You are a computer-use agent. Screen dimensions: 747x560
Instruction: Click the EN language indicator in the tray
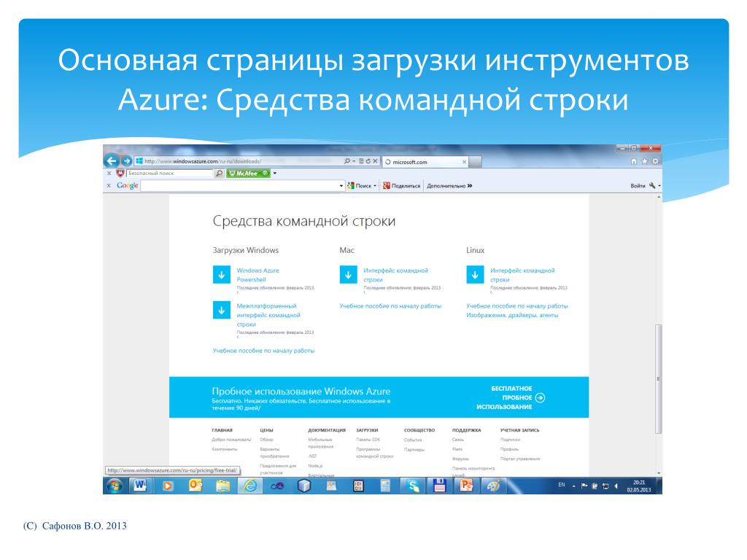coord(561,485)
